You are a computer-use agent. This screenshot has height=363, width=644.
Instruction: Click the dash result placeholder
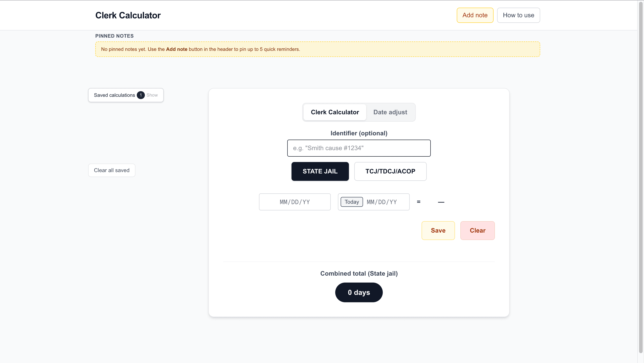(441, 202)
